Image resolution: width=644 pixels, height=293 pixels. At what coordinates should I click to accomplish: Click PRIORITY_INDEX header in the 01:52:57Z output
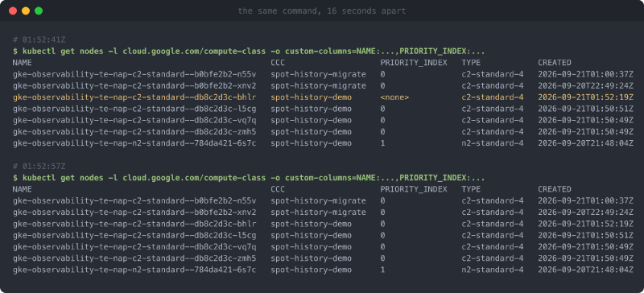tap(414, 189)
